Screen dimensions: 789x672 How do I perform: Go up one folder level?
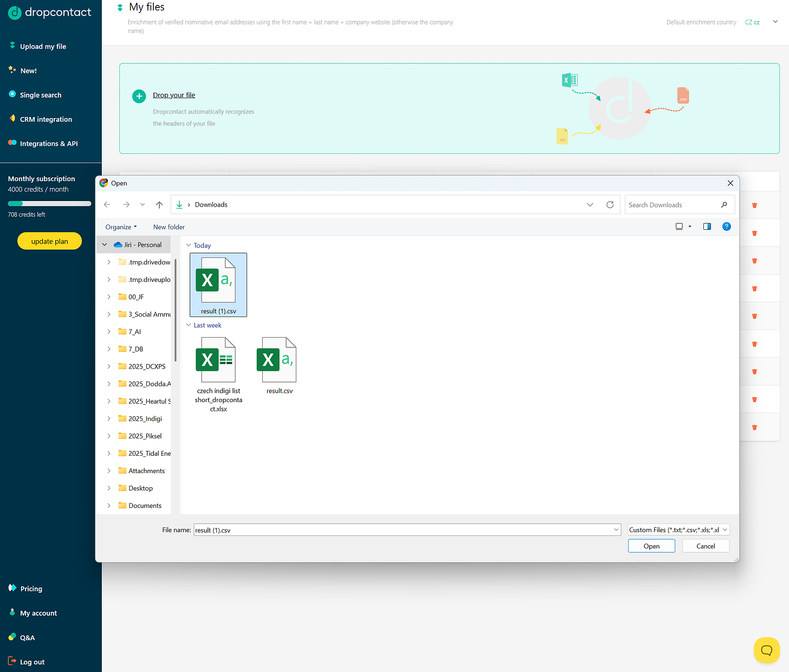click(159, 204)
